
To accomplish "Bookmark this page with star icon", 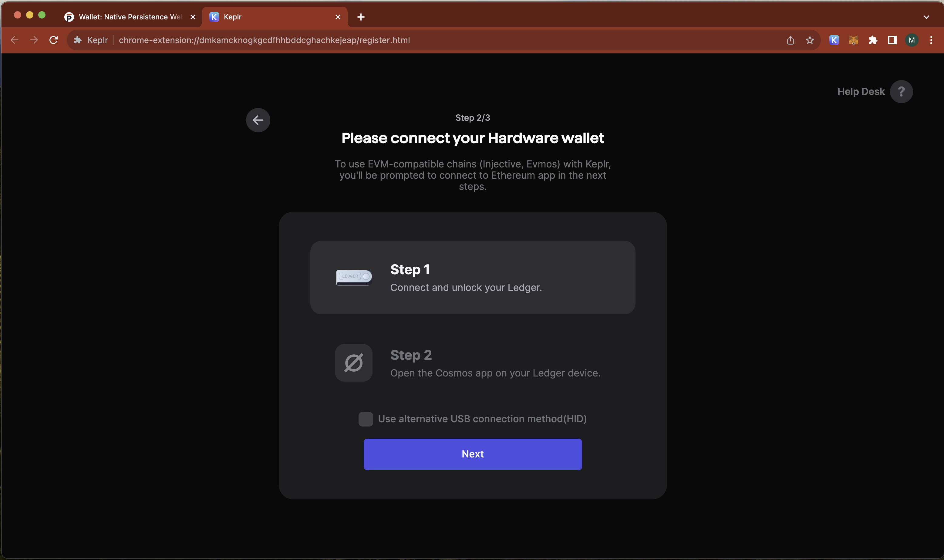I will 810,40.
